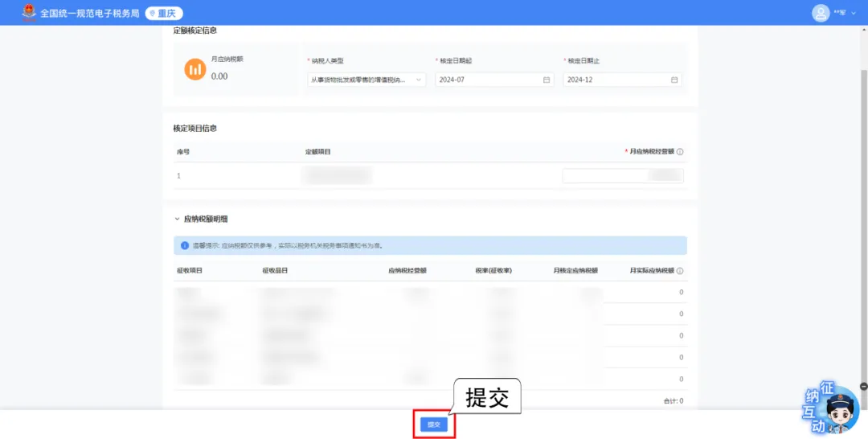Open the 重庆 location selector
Screen dimensions: 868x439
pos(164,14)
